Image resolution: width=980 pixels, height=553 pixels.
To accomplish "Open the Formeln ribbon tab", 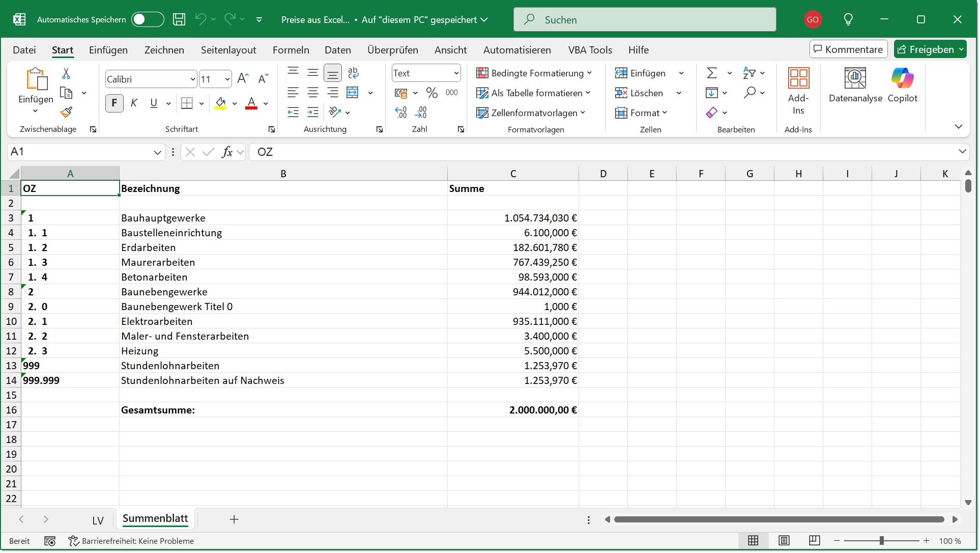I will pyautogui.click(x=291, y=50).
